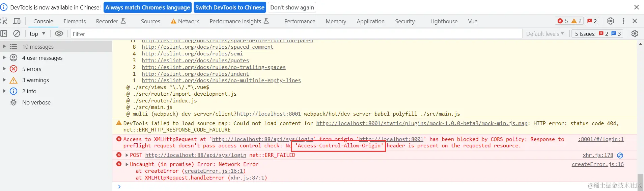Click the red error count badge

[563, 21]
